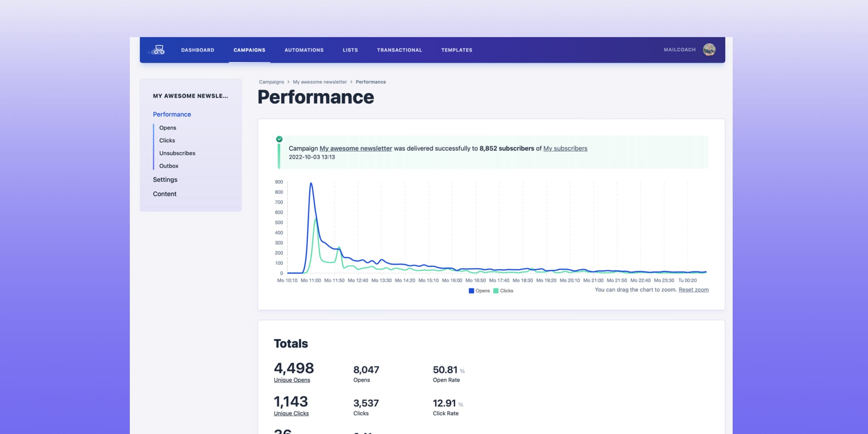Toggle visibility of Unsubscribes in sidebar
This screenshot has height=434, width=868.
coord(177,153)
